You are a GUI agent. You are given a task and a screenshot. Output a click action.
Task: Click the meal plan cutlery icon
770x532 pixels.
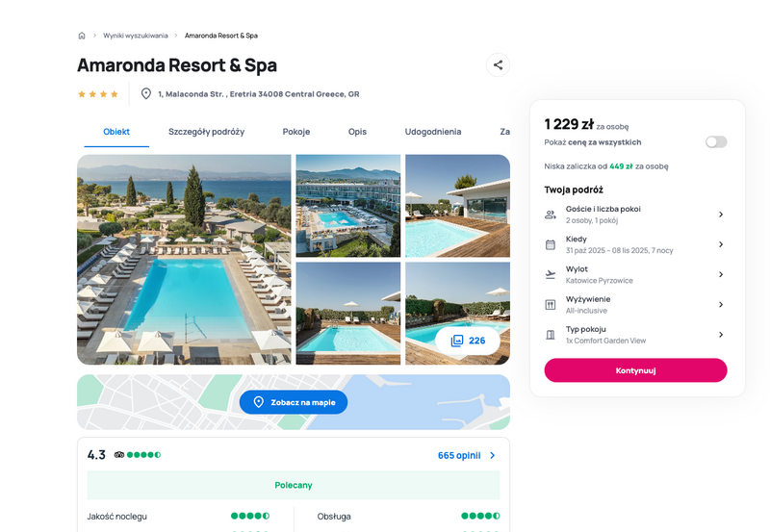(x=551, y=305)
